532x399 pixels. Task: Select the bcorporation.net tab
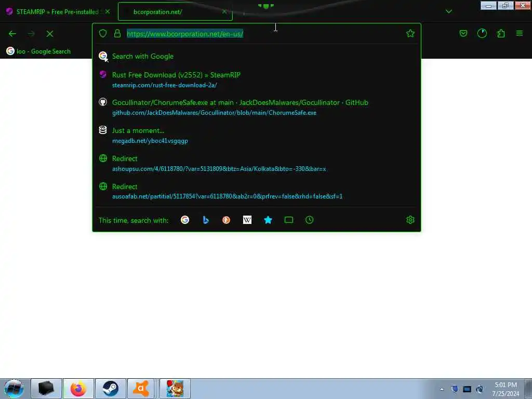[175, 11]
